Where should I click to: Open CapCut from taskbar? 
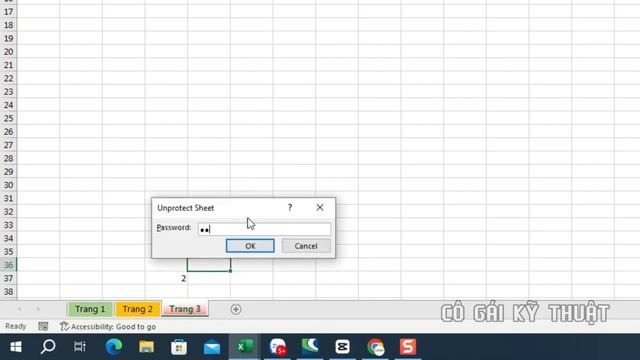pyautogui.click(x=342, y=347)
